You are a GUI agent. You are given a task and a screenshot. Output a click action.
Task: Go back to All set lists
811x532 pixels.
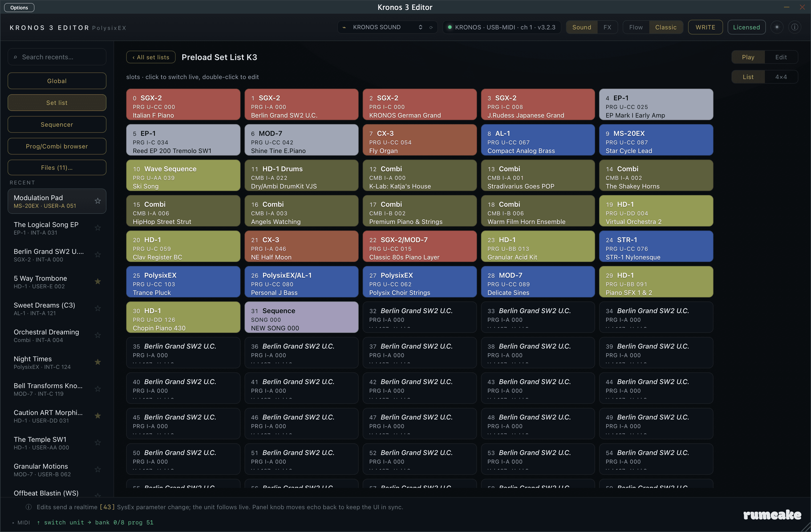(x=151, y=57)
